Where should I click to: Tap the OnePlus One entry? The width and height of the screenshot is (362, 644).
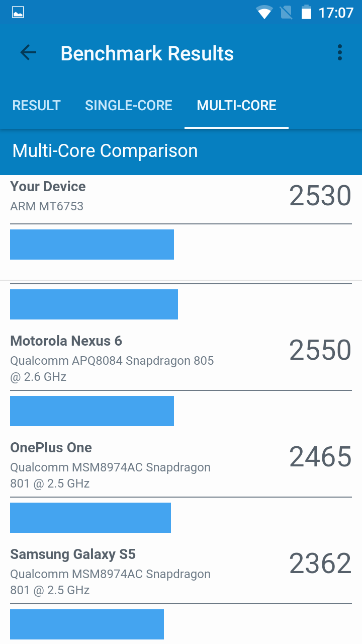[x=51, y=448]
